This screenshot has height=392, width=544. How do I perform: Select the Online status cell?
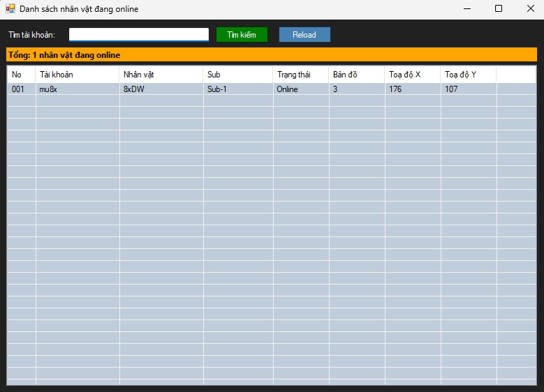pos(301,89)
